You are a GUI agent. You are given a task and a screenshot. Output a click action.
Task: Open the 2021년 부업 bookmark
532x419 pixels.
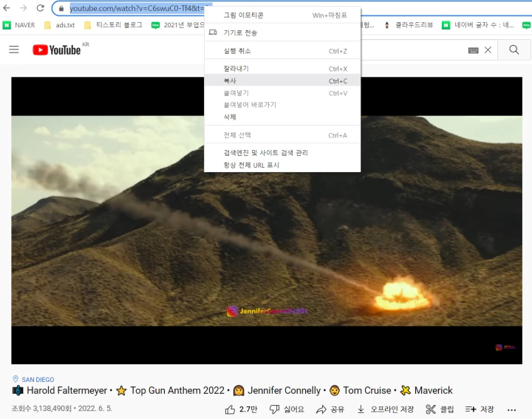pyautogui.click(x=178, y=25)
